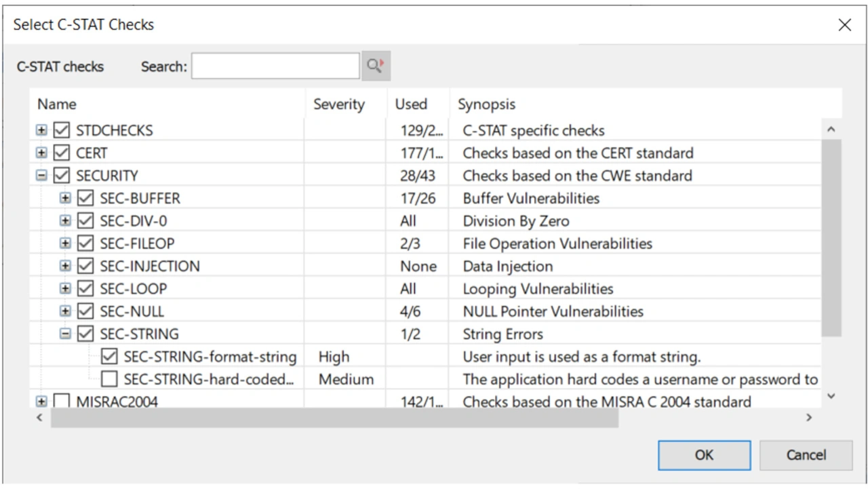Click the vertical scrollbar down arrow
Image resolution: width=868 pixels, height=489 pixels.
point(831,396)
